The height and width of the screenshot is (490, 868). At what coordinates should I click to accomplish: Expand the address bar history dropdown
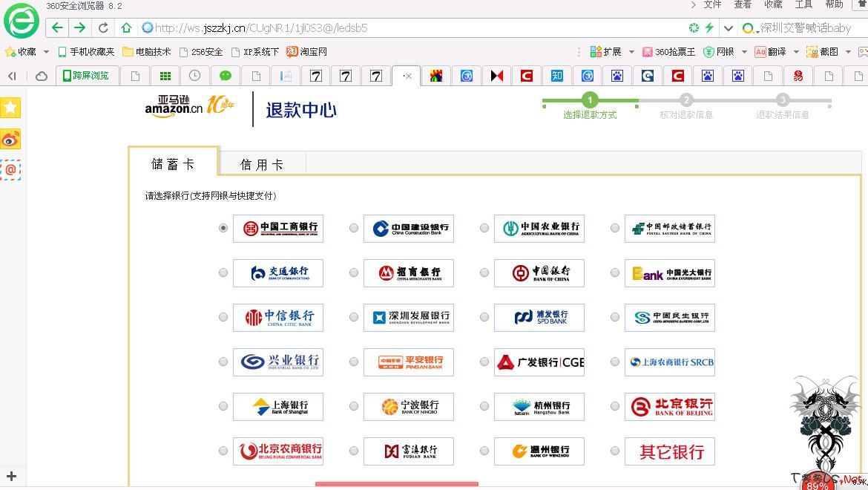[x=729, y=28]
